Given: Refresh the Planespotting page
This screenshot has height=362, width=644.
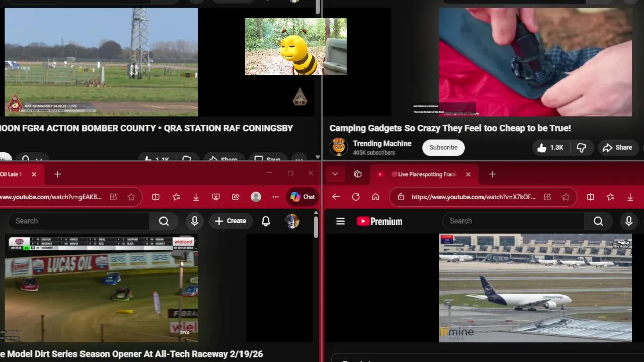Looking at the screenshot, I should point(356,197).
